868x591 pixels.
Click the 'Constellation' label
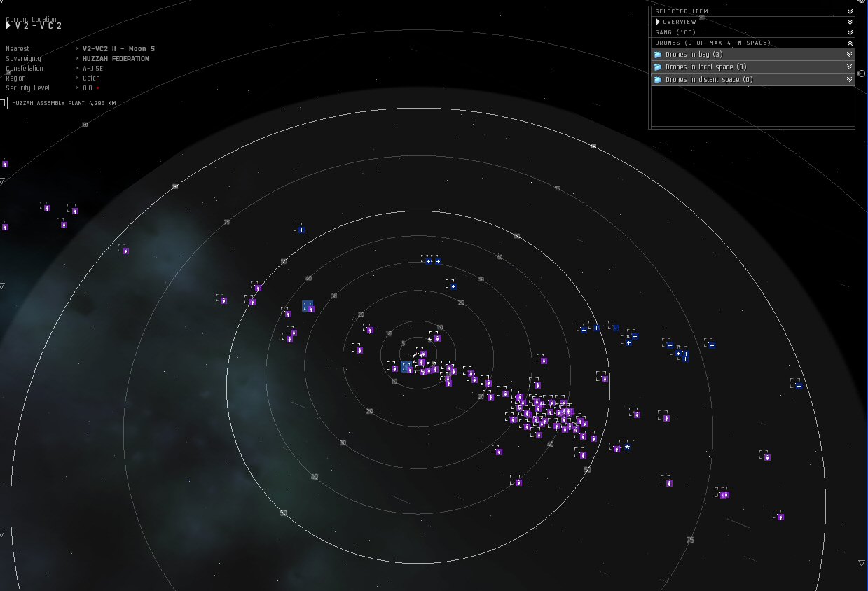point(25,69)
